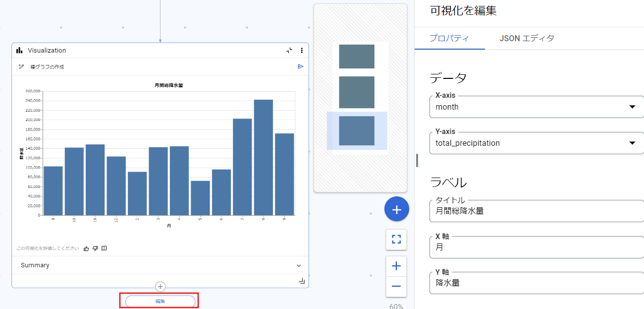Click the データ section heading
Image resolution: width=644 pixels, height=309 pixels.
point(448,78)
